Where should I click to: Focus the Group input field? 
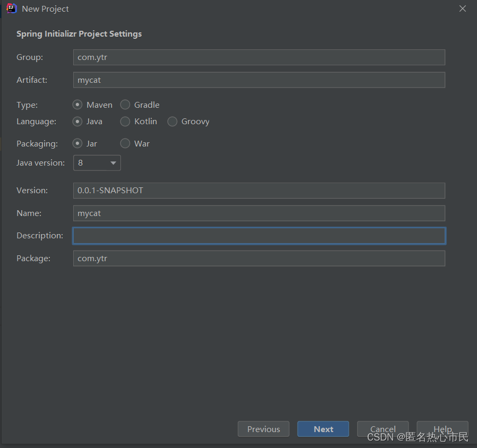point(259,57)
